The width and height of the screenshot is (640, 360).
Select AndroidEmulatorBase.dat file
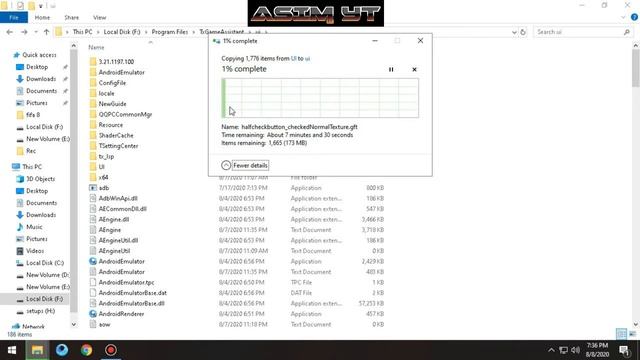[132, 293]
